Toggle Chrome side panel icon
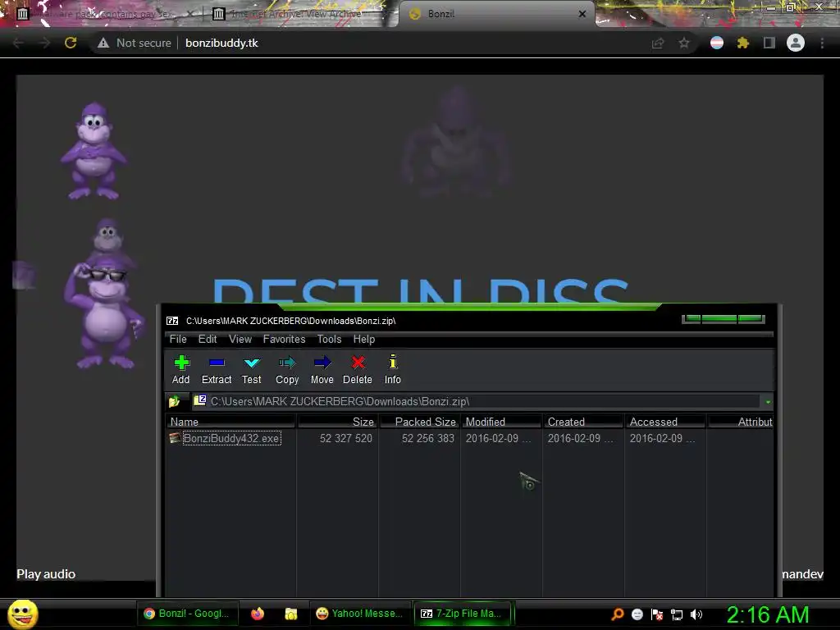 click(769, 43)
